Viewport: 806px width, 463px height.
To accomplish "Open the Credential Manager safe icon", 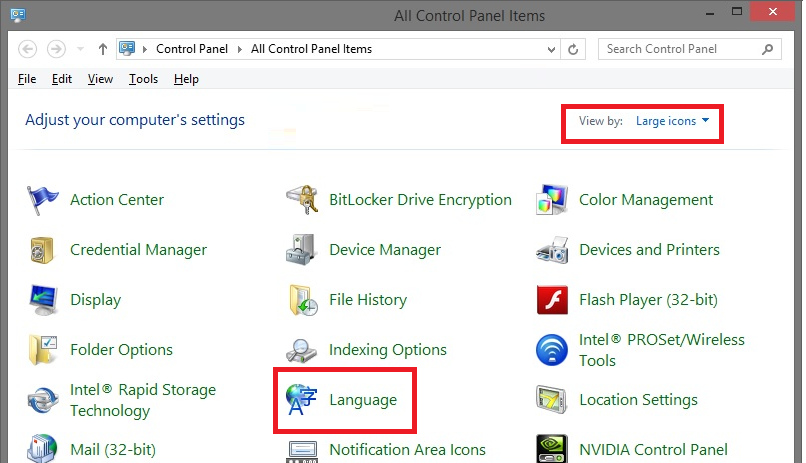I will tap(42, 250).
